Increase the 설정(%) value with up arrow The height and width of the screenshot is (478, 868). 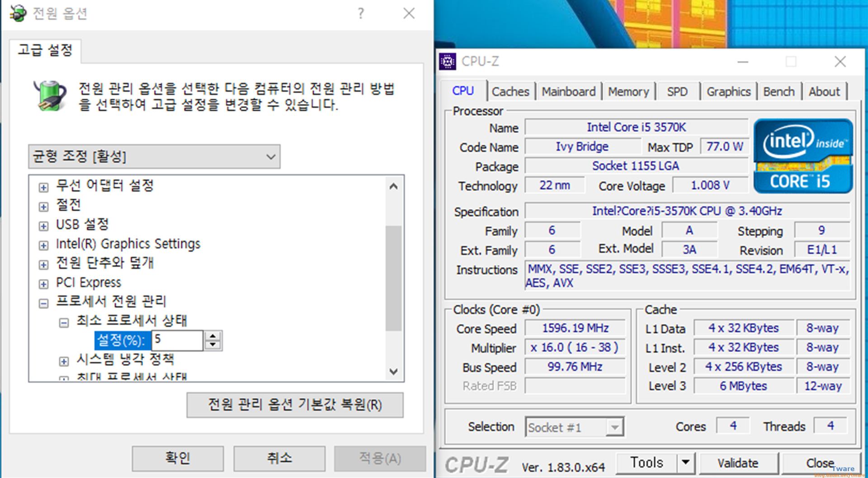[x=212, y=336]
